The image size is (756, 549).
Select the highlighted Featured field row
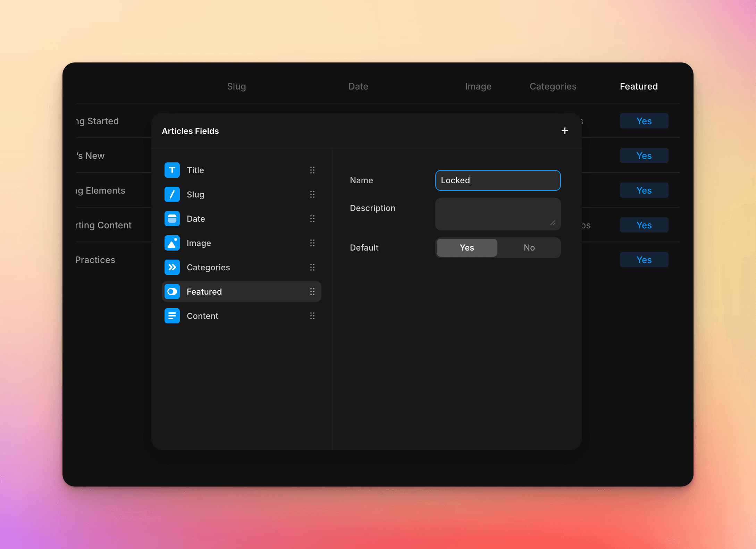242,292
